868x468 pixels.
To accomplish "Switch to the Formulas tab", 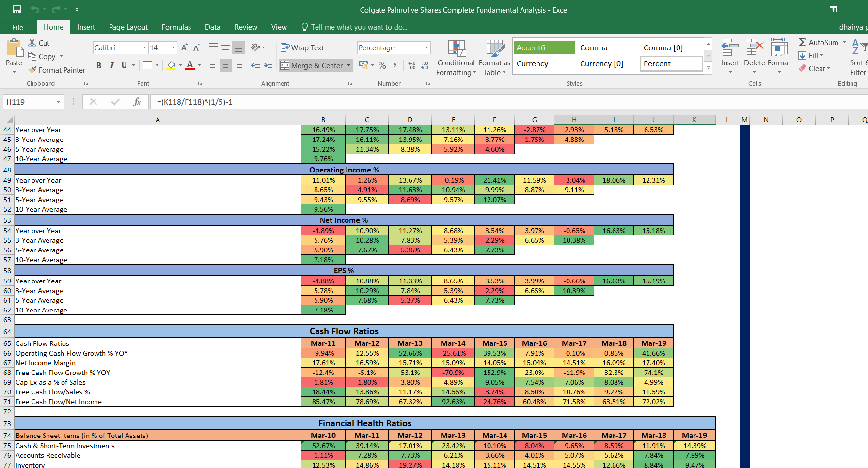I will tap(176, 27).
